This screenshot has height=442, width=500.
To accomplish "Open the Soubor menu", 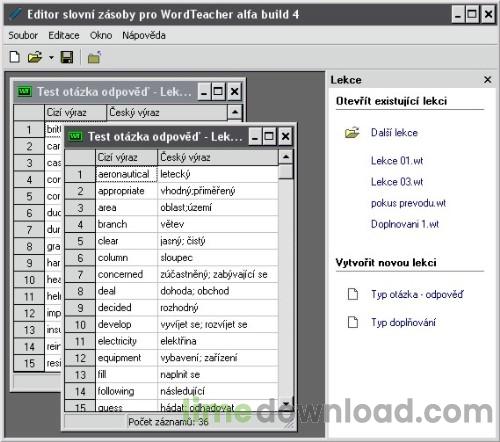I will click(23, 35).
